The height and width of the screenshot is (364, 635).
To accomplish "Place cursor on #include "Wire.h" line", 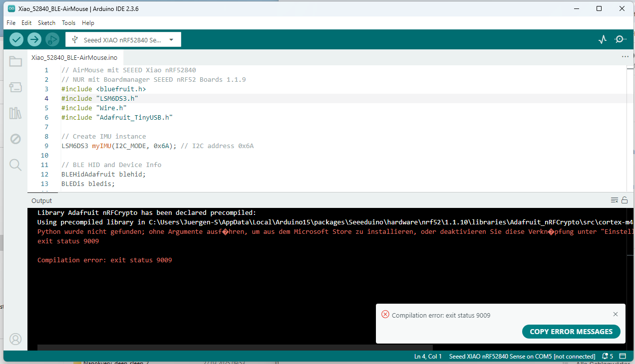I will (x=94, y=108).
